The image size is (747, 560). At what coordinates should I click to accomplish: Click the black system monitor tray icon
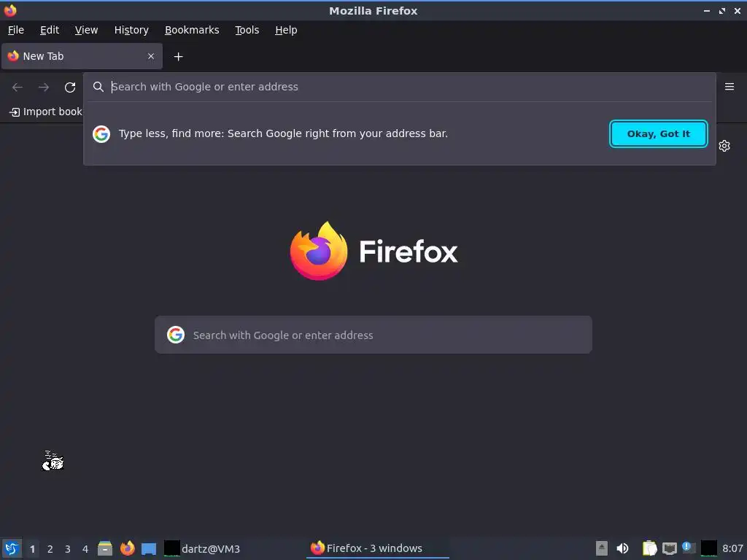[709, 548]
